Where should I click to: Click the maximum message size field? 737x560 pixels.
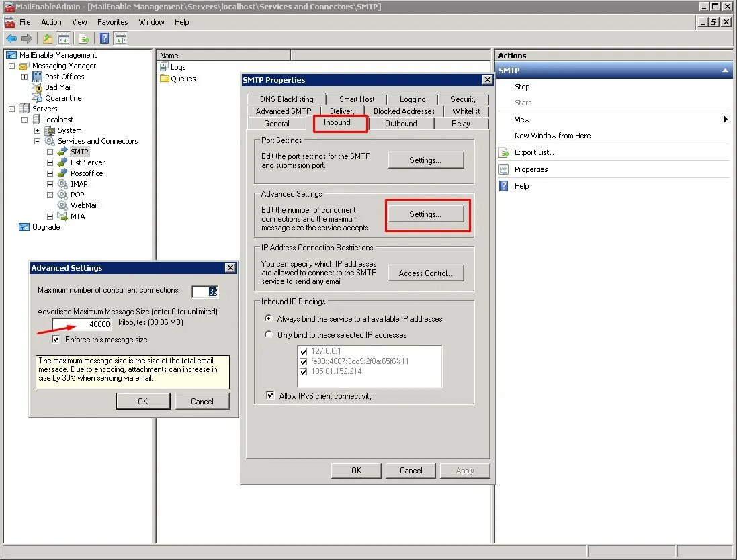click(82, 324)
